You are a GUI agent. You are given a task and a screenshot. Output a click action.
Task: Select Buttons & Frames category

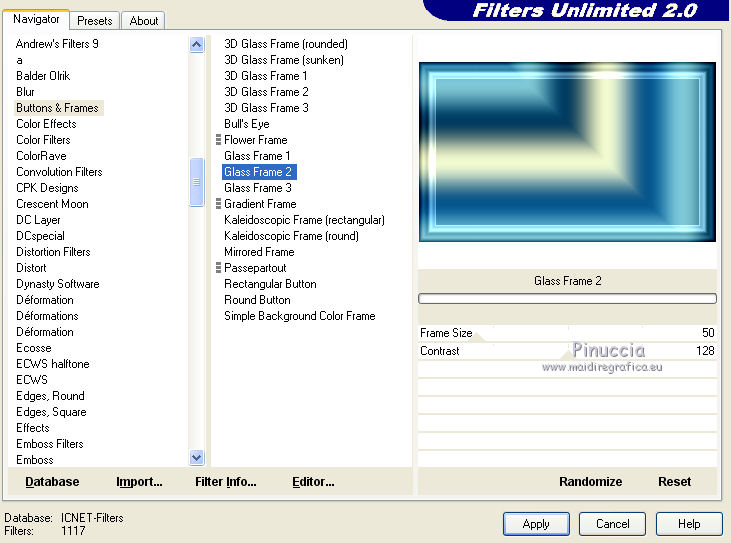(57, 108)
